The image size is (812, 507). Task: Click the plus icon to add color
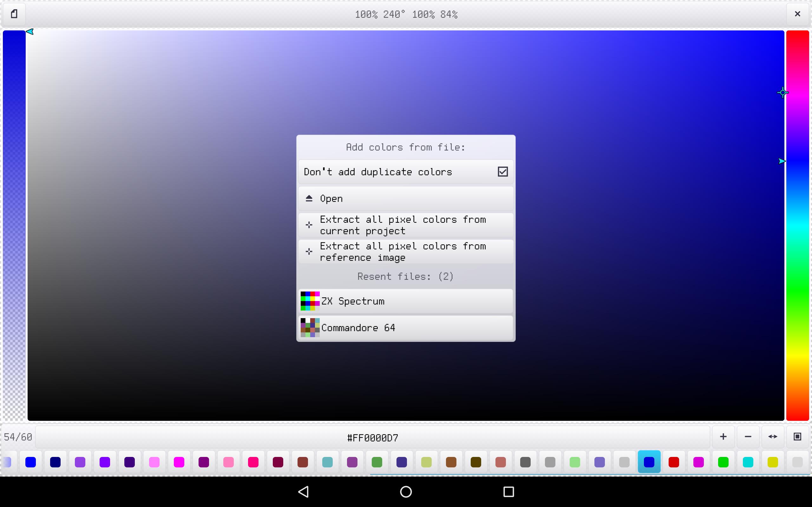click(x=723, y=437)
